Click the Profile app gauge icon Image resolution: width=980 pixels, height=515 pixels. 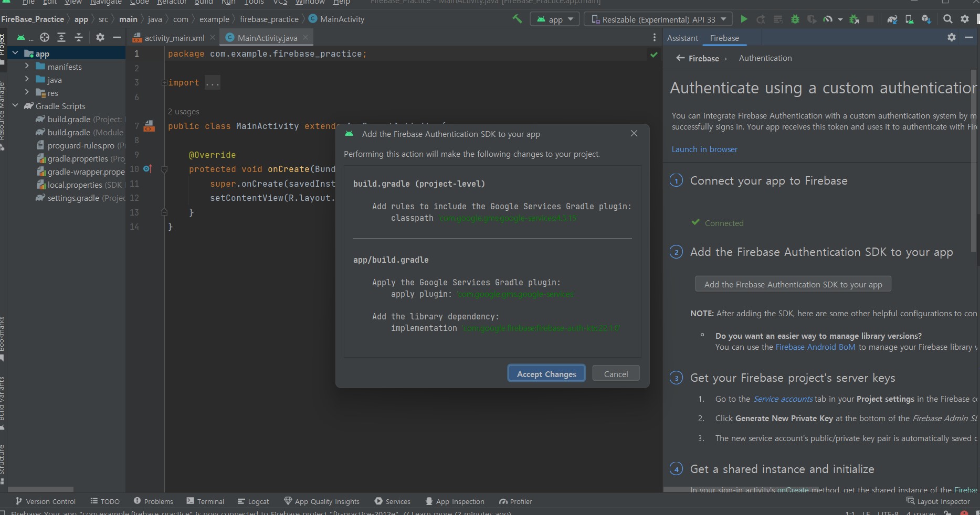point(828,19)
